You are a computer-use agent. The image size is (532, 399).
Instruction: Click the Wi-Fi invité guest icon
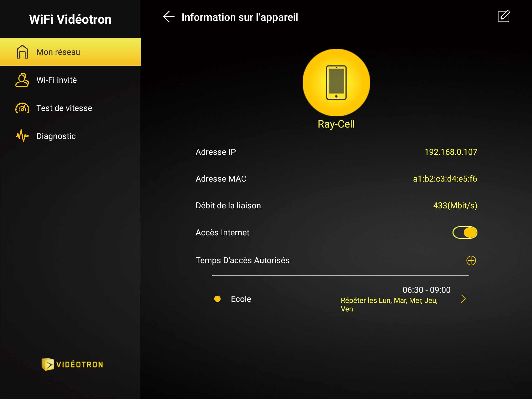pyautogui.click(x=22, y=80)
